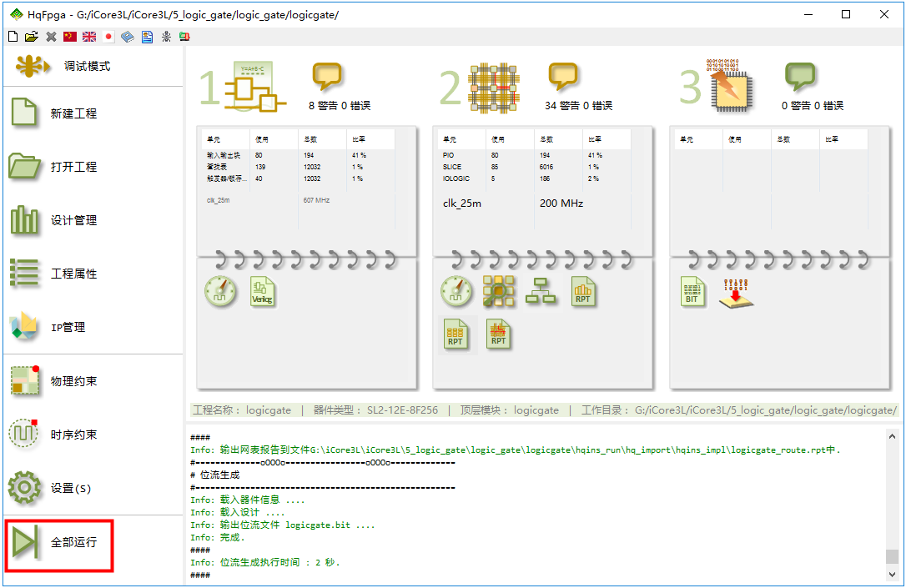Click the Chinese flag language icon
This screenshot has height=588, width=906.
(70, 37)
